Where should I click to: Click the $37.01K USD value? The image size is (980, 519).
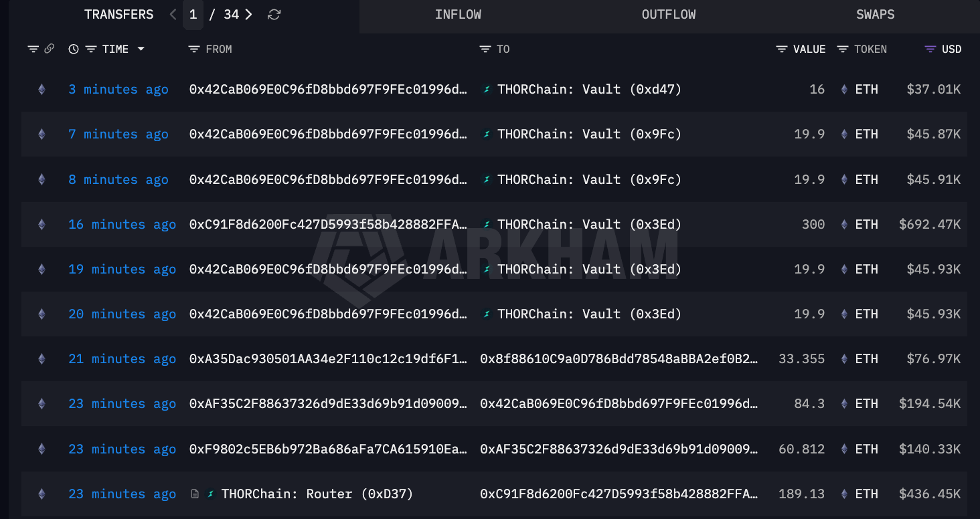point(934,90)
